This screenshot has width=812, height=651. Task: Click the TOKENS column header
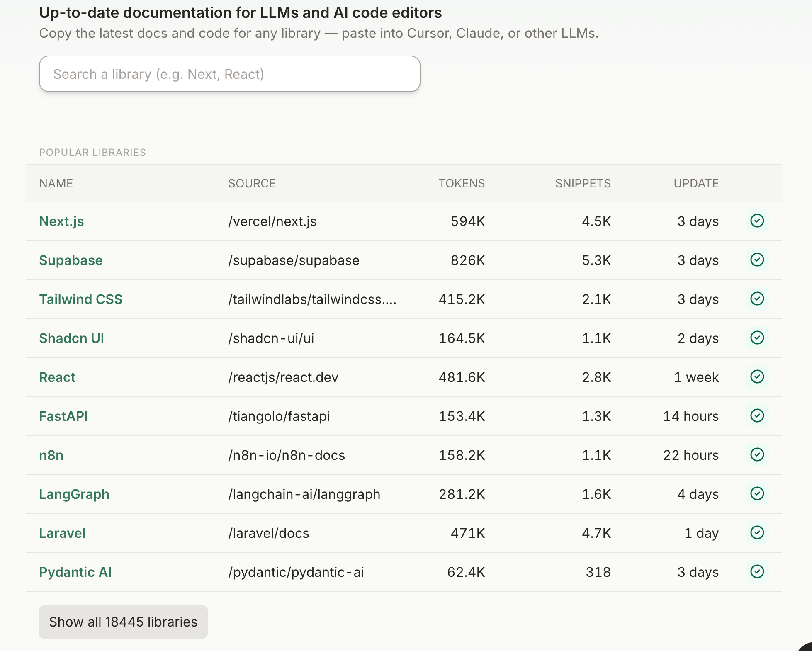462,183
